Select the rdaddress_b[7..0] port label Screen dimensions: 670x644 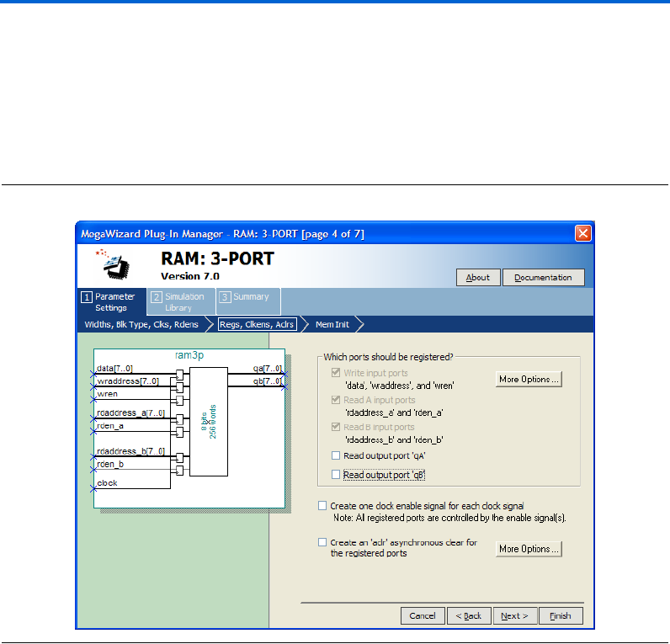tap(130, 451)
